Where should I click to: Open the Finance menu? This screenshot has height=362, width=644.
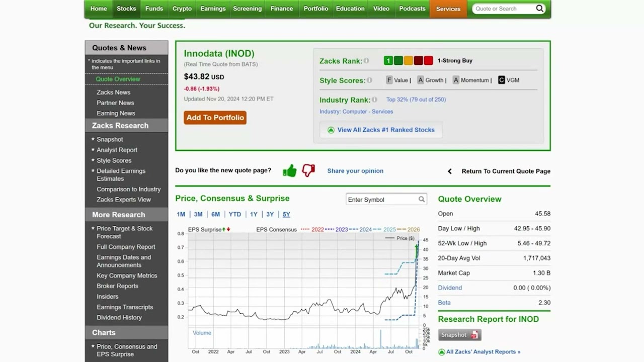point(282,9)
